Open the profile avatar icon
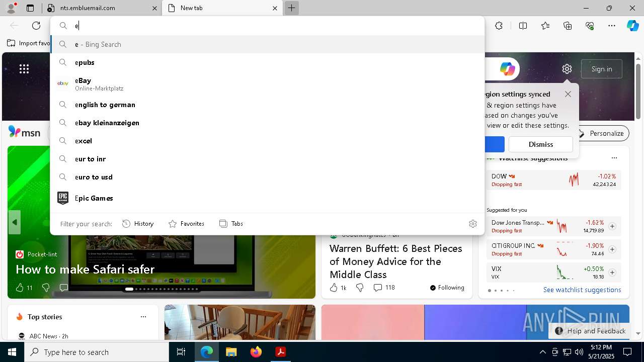The image size is (644, 362). pos(11,8)
